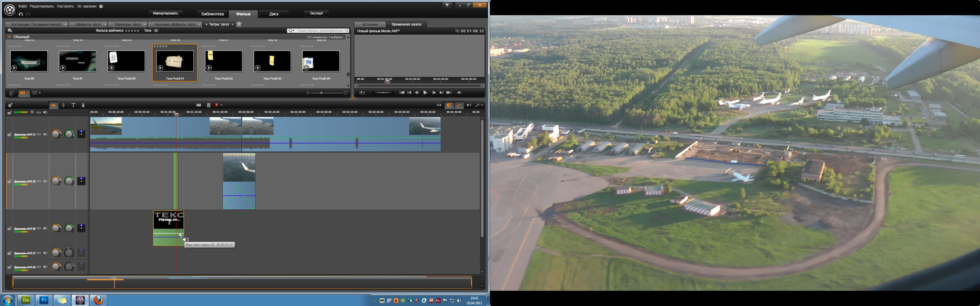Switch to the Библиотека tab
This screenshot has width=980, height=306.
[212, 14]
